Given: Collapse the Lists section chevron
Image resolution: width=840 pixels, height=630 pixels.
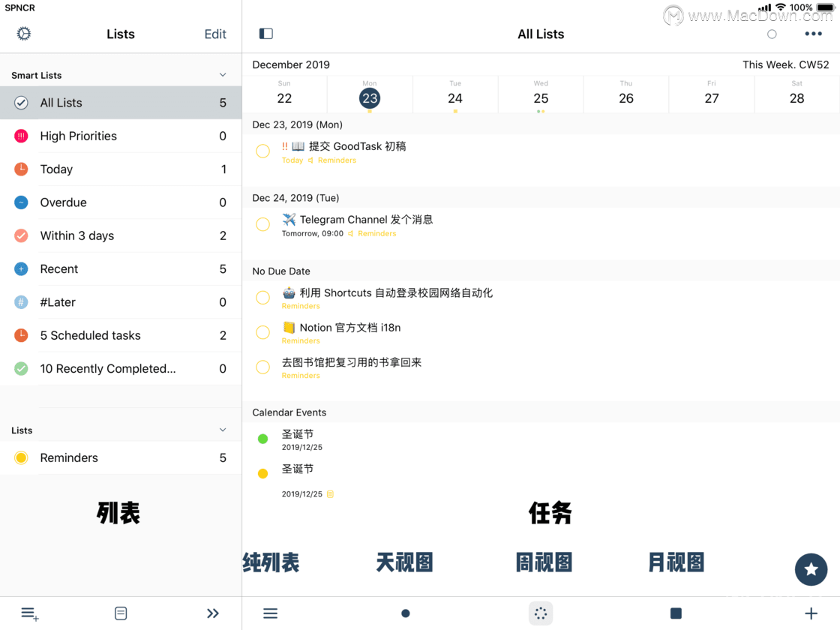Looking at the screenshot, I should click(223, 430).
